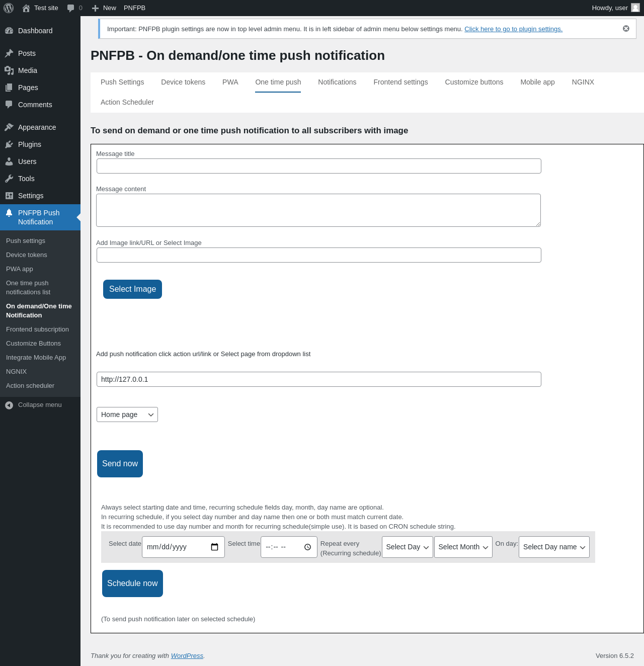Click the Dashboard gauge icon
The width and height of the screenshot is (644, 666).
9,31
